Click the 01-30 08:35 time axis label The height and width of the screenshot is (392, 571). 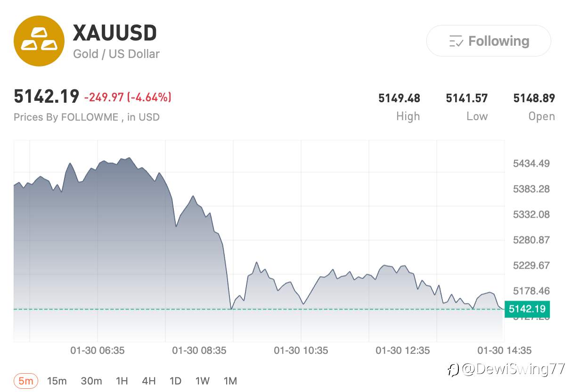click(x=199, y=351)
